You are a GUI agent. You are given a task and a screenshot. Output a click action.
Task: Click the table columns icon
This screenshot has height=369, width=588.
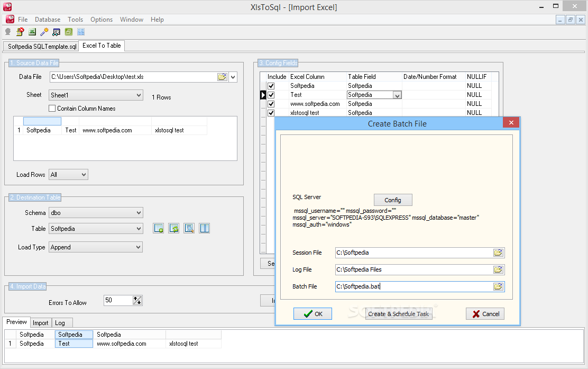click(205, 228)
